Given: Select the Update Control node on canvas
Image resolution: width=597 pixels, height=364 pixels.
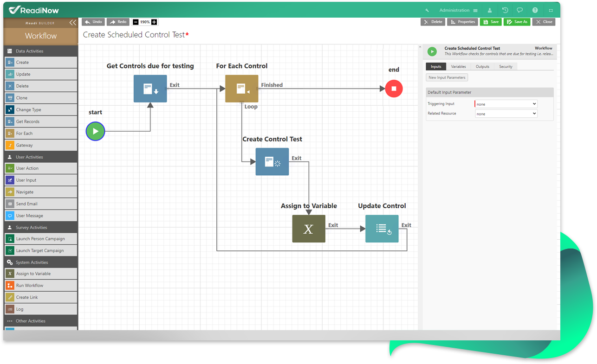Looking at the screenshot, I should [382, 229].
